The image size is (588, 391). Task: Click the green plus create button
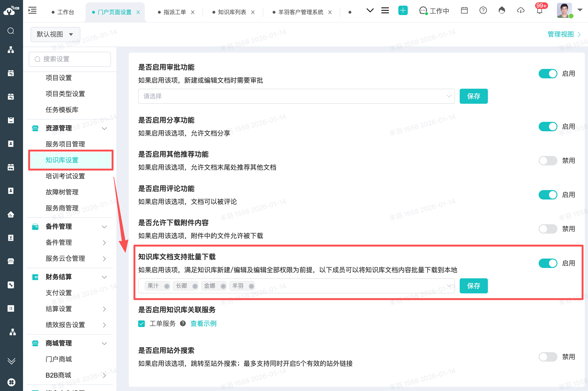(x=403, y=11)
